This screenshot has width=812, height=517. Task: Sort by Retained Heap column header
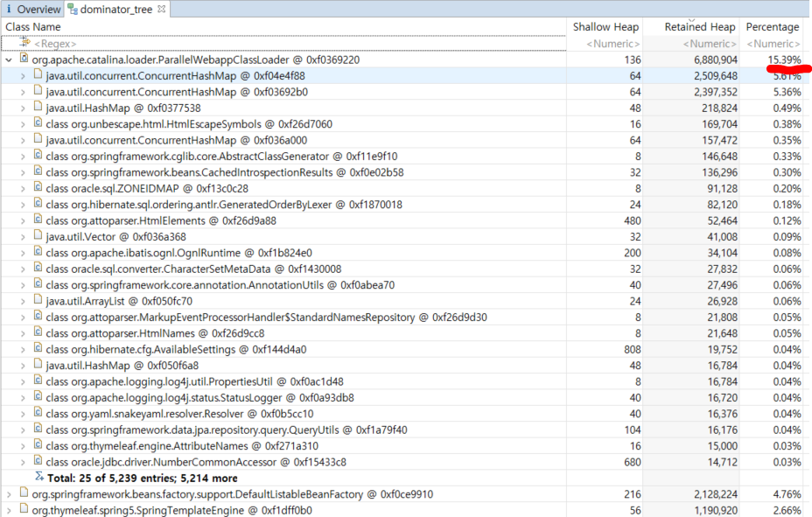pyautogui.click(x=699, y=27)
